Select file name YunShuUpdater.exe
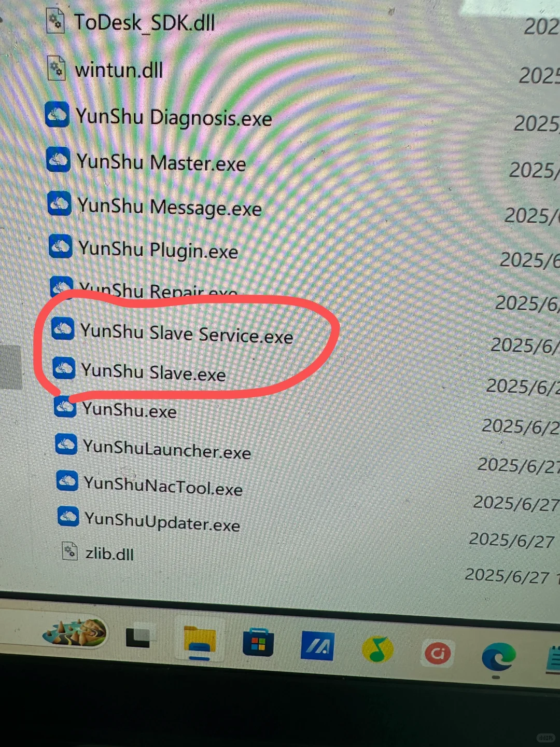Viewport: 560px width, 747px height. (x=162, y=521)
